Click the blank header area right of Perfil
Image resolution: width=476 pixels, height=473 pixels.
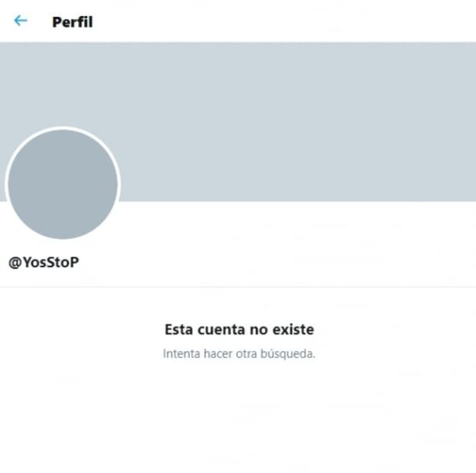point(284,21)
